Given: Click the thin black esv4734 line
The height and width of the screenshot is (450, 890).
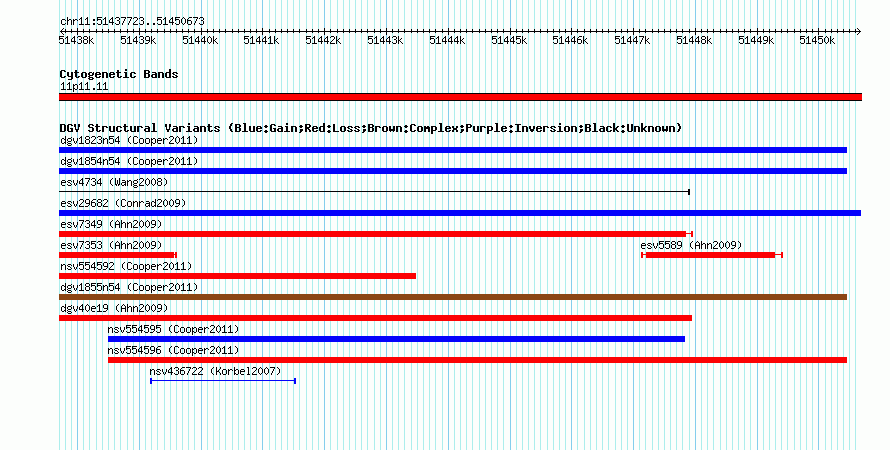Looking at the screenshot, I should tap(375, 192).
